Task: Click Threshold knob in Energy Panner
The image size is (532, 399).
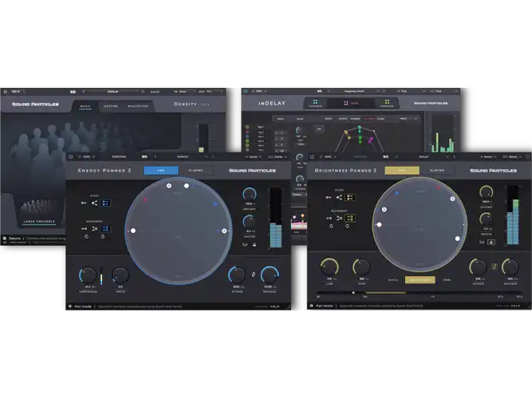Action: [x=88, y=275]
